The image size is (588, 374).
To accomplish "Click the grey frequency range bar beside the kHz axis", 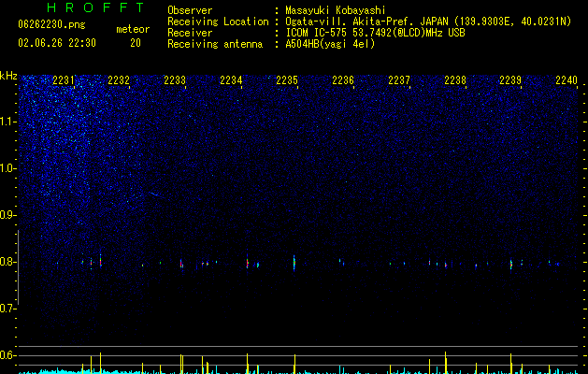I will tap(19, 267).
